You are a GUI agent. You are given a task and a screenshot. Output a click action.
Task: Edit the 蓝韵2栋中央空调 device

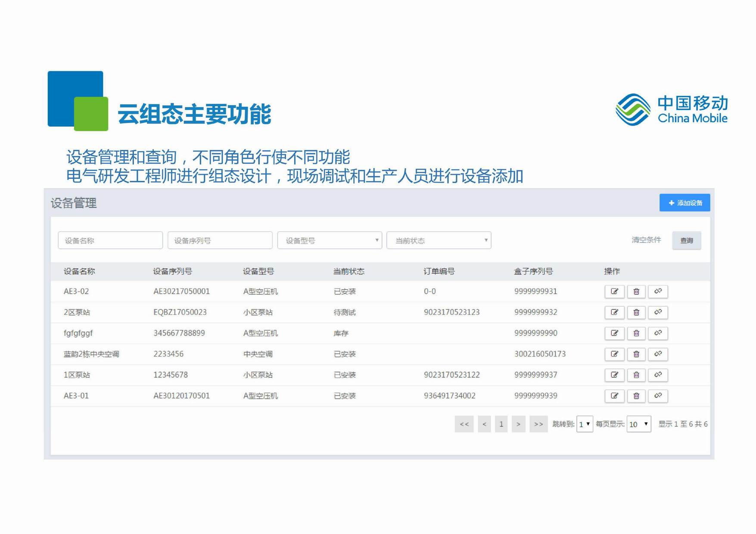(x=614, y=354)
